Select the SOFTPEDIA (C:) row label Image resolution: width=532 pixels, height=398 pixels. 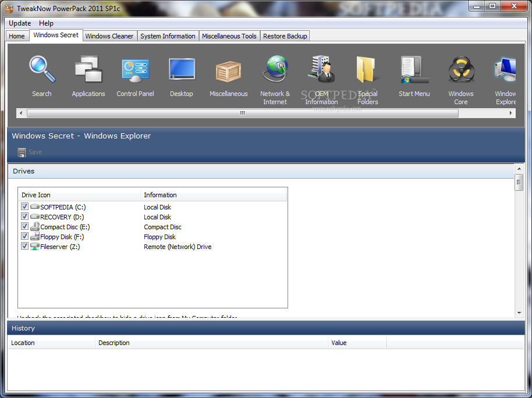click(63, 207)
